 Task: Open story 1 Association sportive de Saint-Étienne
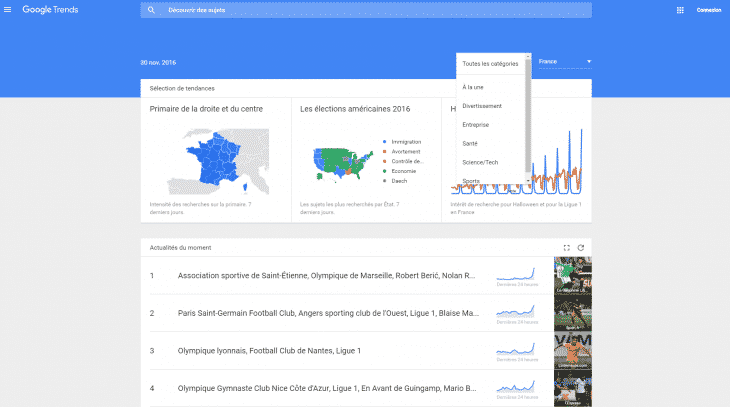coord(326,276)
